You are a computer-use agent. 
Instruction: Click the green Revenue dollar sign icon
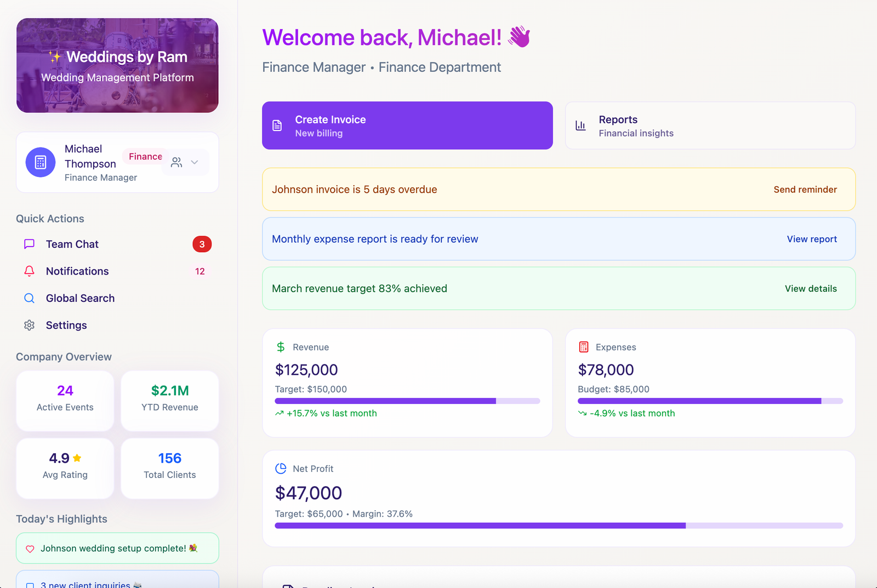pyautogui.click(x=281, y=347)
